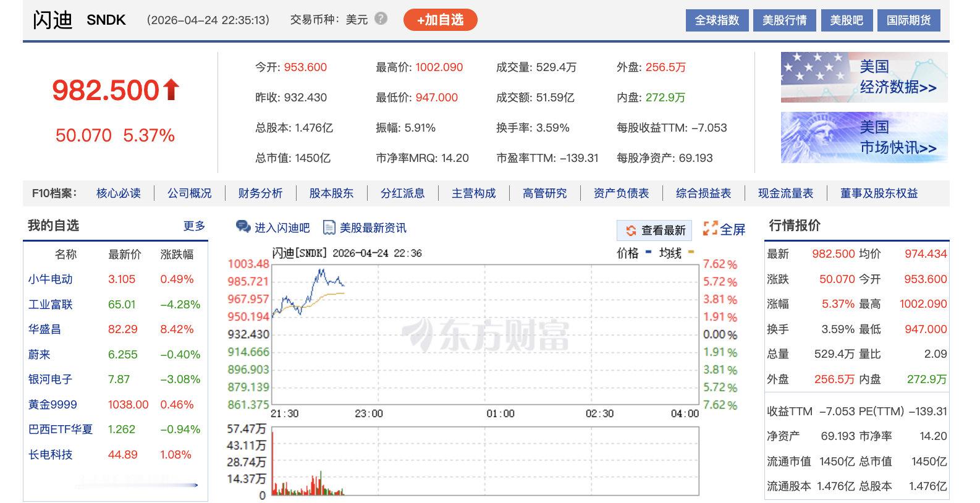Click 查看最新 refresh button
Image resolution: width=980 pixels, height=503 pixels.
pyautogui.click(x=654, y=230)
